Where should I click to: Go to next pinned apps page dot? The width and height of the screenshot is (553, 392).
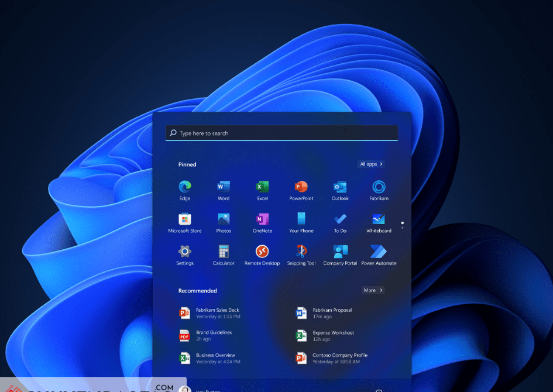(402, 227)
